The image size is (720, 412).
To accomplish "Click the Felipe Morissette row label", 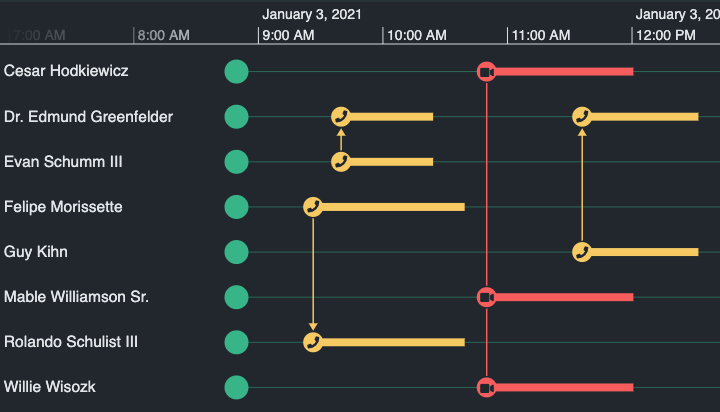I will [63, 207].
